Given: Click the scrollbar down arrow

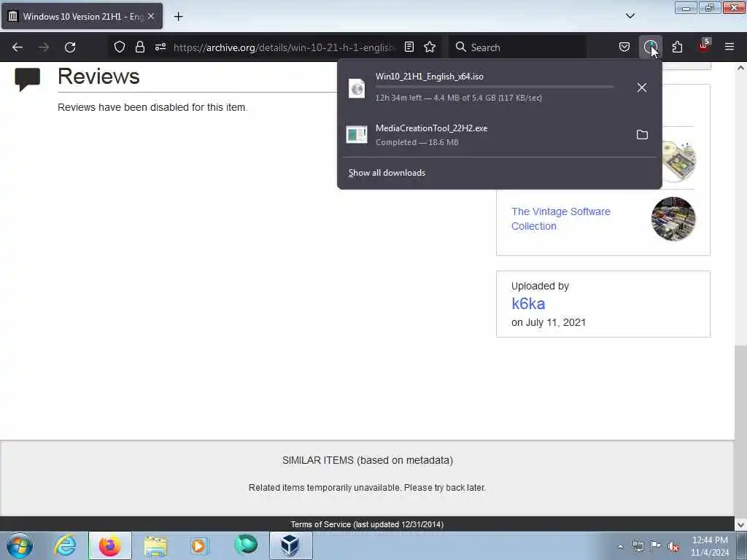Looking at the screenshot, I should [740, 524].
